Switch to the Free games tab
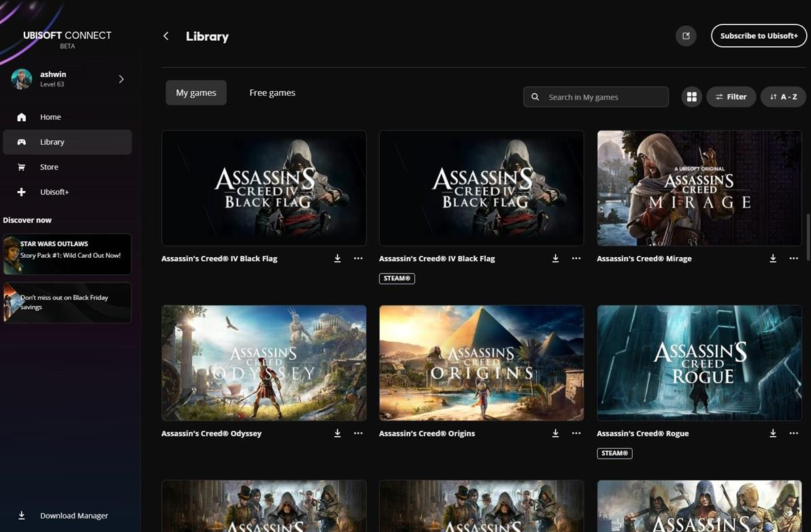This screenshot has height=532, width=811. click(x=272, y=93)
